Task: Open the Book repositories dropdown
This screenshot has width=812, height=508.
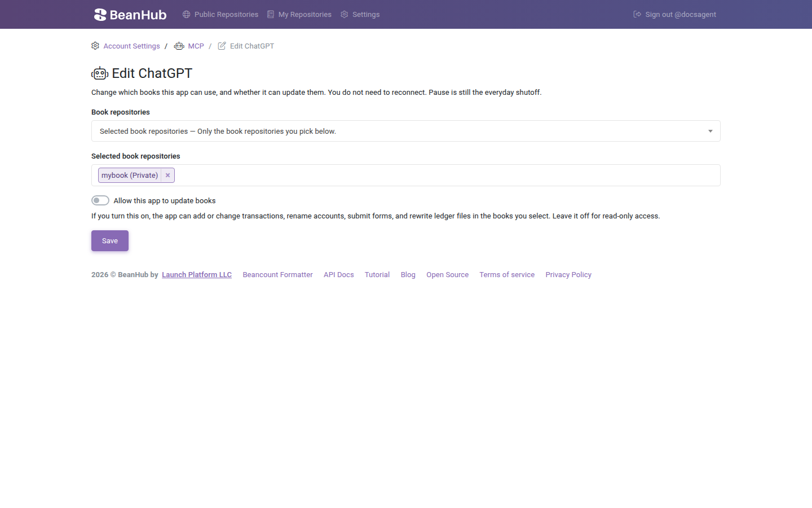Action: point(406,131)
